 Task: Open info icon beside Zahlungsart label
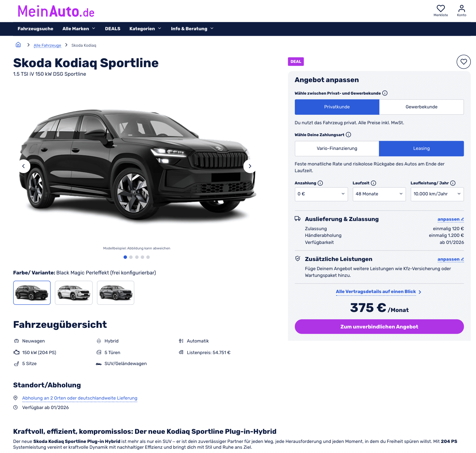348,135
